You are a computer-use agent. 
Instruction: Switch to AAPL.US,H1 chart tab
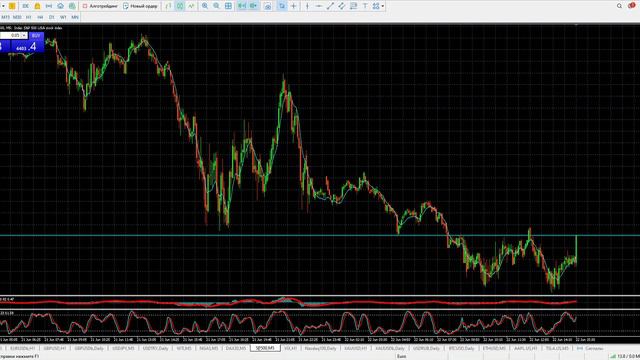pyautogui.click(x=525, y=348)
